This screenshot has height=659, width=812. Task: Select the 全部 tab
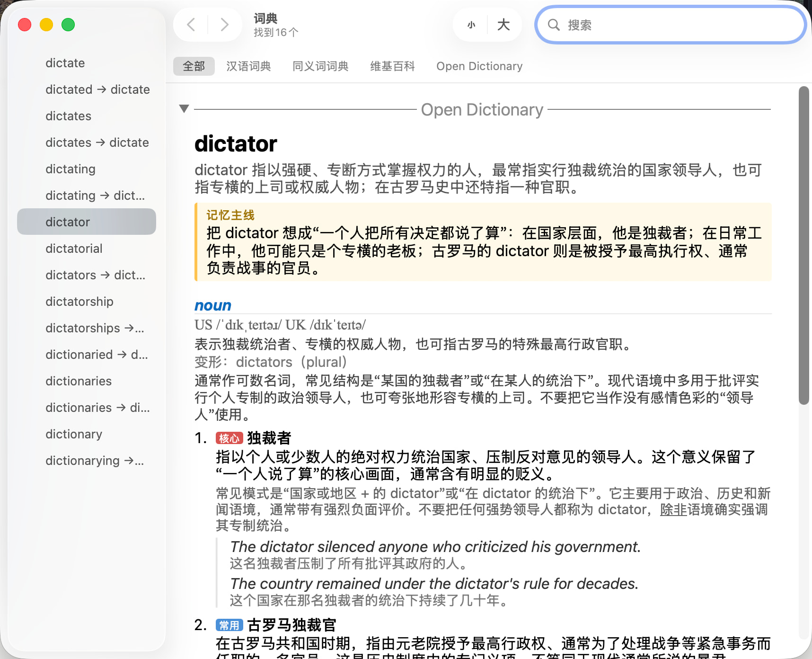tap(194, 66)
